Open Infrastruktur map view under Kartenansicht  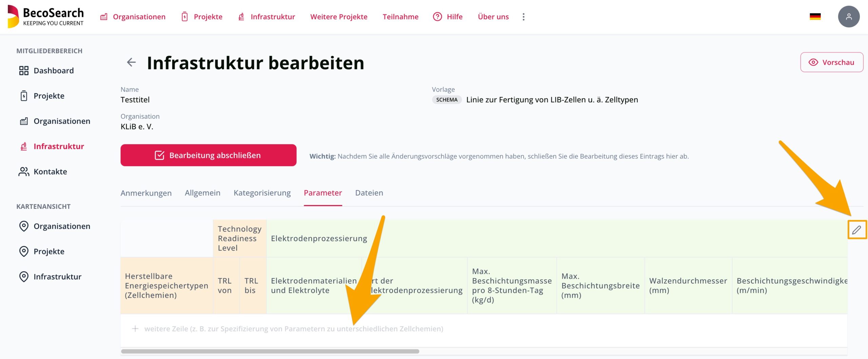click(57, 277)
